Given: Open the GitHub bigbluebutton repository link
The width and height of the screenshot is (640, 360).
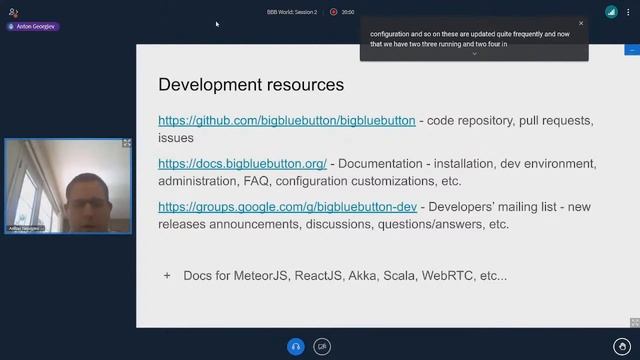Looking at the screenshot, I should tap(287, 120).
